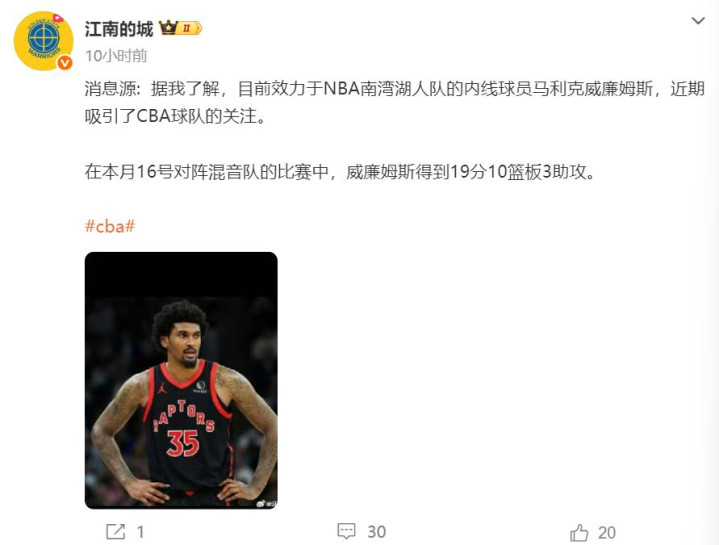719x545 pixels.
Task: Open comments via speech bubble icon
Action: pyautogui.click(x=346, y=531)
